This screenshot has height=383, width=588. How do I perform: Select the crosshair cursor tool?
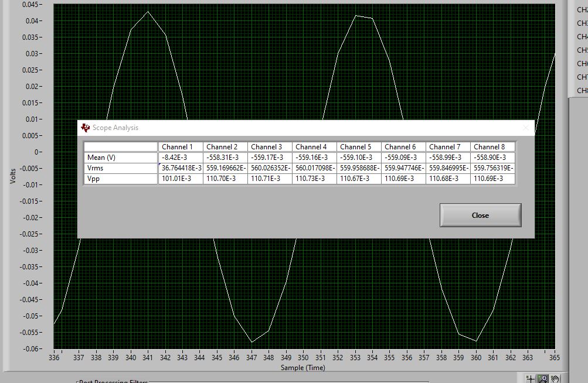point(531,378)
